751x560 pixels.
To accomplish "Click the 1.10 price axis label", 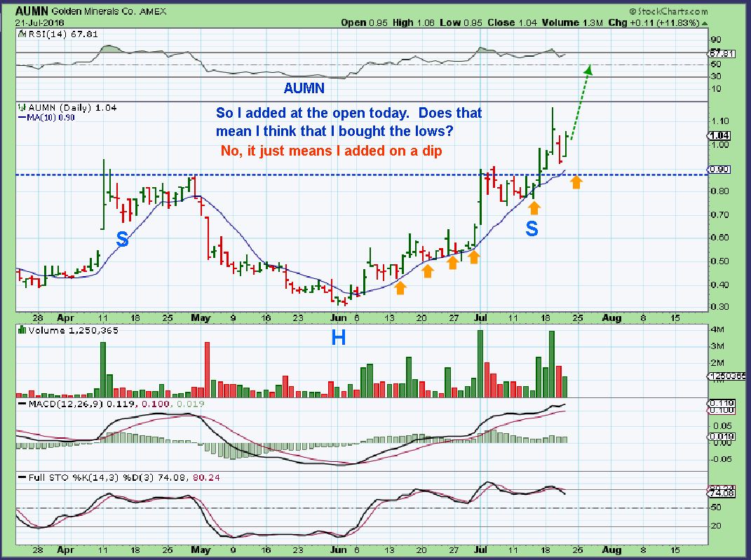I will pyautogui.click(x=720, y=121).
